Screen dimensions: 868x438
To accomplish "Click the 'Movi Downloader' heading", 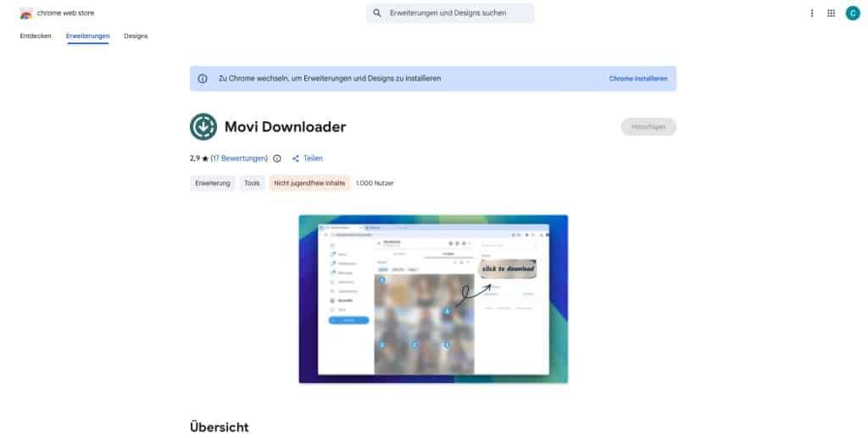I will (x=285, y=126).
